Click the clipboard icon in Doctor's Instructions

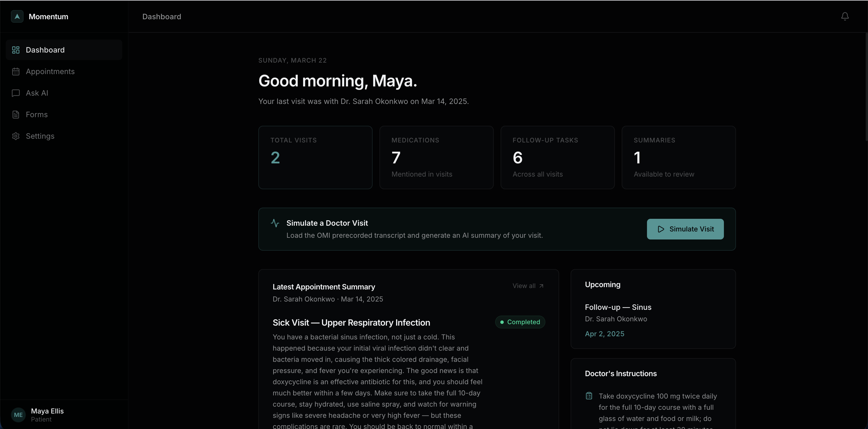589,396
